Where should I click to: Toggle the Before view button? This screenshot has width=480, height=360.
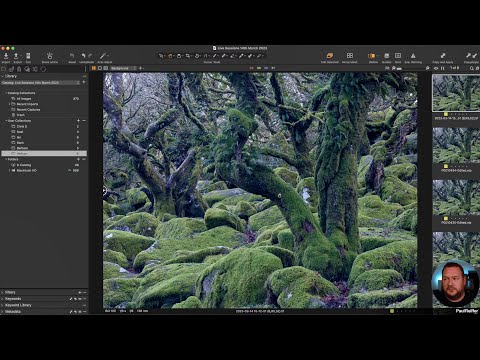point(371,56)
